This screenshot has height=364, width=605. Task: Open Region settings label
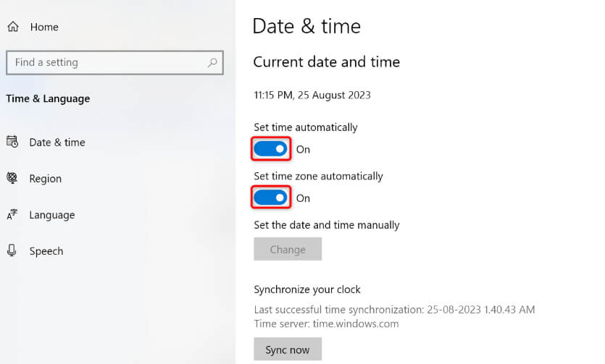[45, 179]
